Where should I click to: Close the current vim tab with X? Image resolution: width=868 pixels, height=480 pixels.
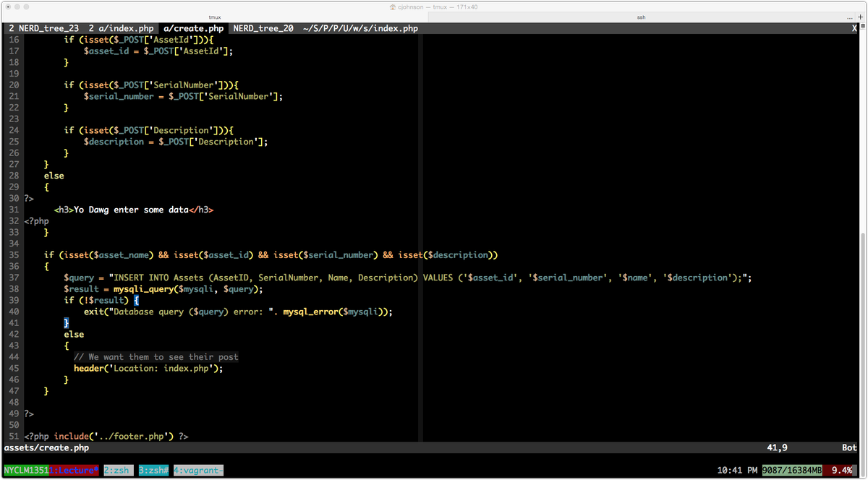click(x=854, y=28)
